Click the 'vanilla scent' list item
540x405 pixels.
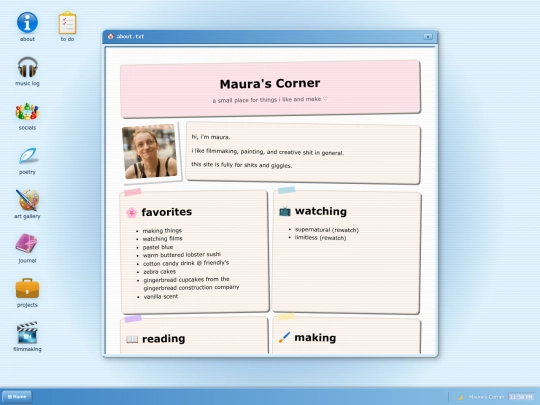tap(161, 297)
